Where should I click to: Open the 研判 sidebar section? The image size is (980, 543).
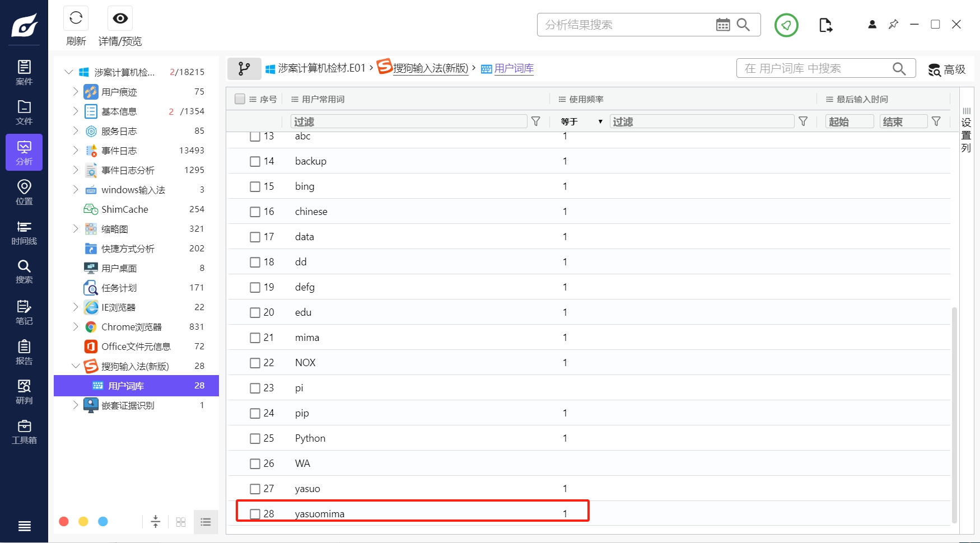point(24,392)
